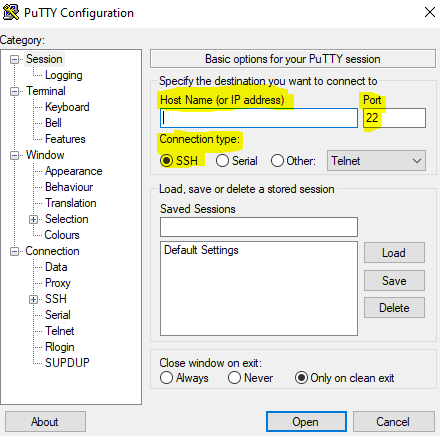Choose Always for close window on exit
The height and width of the screenshot is (436, 440).
(x=166, y=378)
